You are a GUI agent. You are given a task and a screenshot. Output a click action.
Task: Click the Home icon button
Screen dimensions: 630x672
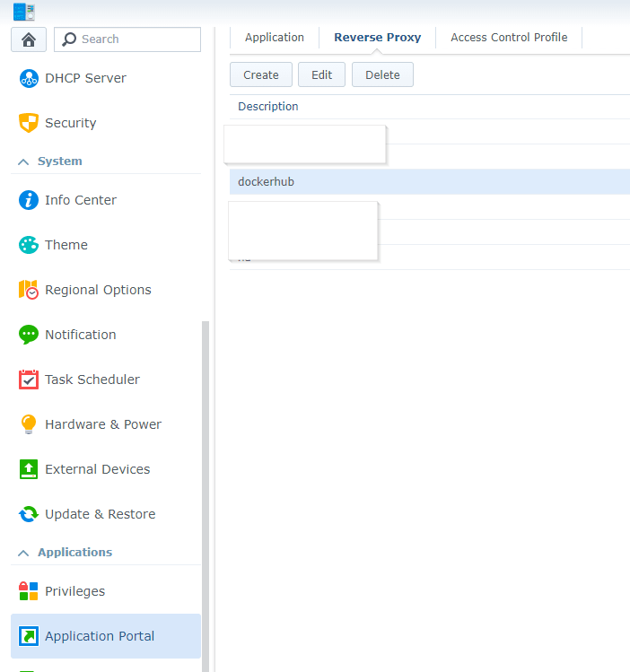(28, 39)
